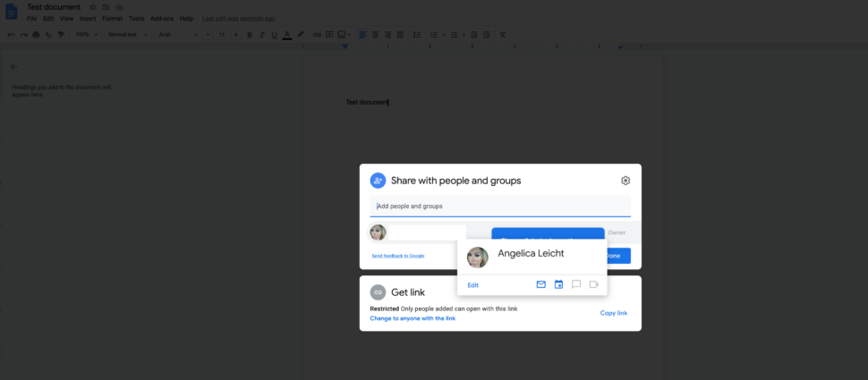Toggle bold formatting

249,34
